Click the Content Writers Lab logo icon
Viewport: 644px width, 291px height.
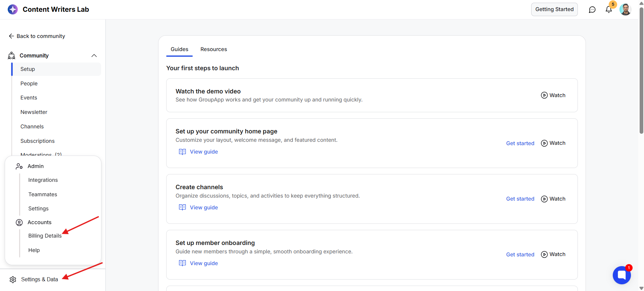point(13,9)
